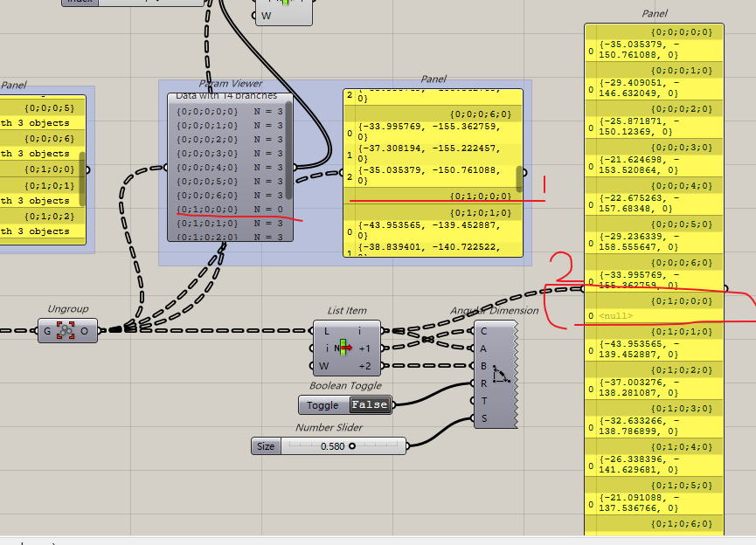
Task: Select branch {0;0;0;0;0} in Param Viewer
Action: [230, 111]
